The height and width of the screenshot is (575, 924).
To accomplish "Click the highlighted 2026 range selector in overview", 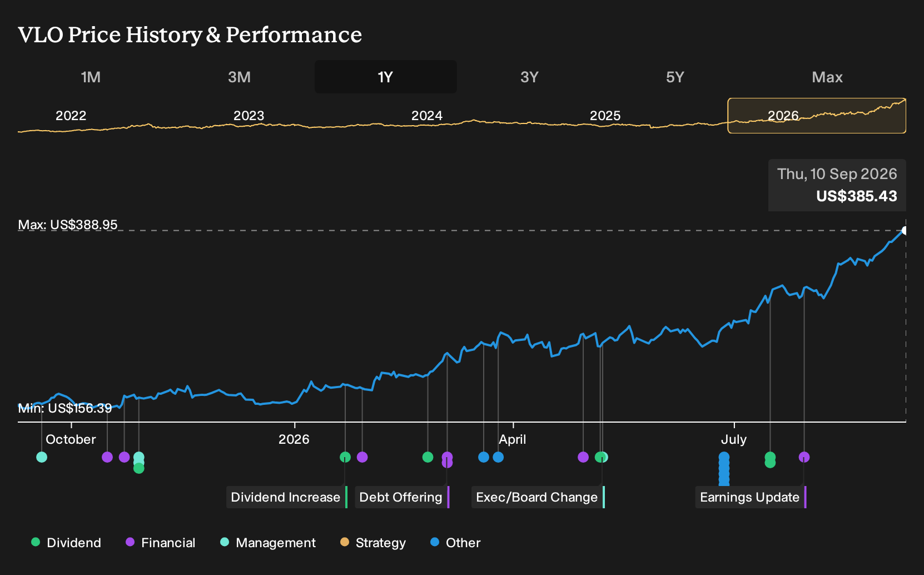I will tap(817, 116).
